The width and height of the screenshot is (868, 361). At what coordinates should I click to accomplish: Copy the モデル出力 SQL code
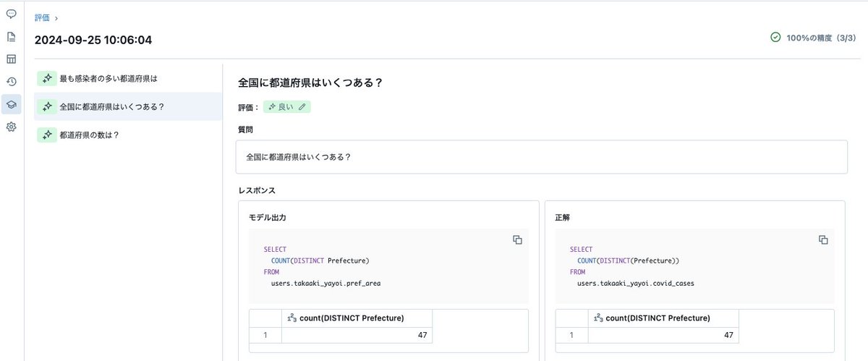[517, 239]
